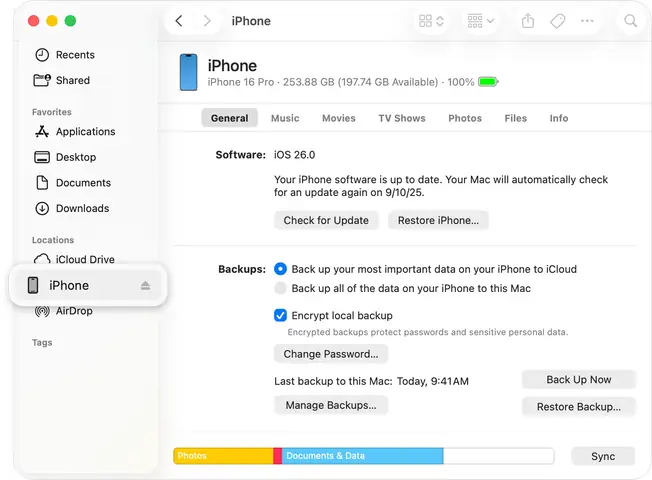The height and width of the screenshot is (480, 652).
Task: Open iCloud Drive in the sidebar
Action: click(74, 259)
